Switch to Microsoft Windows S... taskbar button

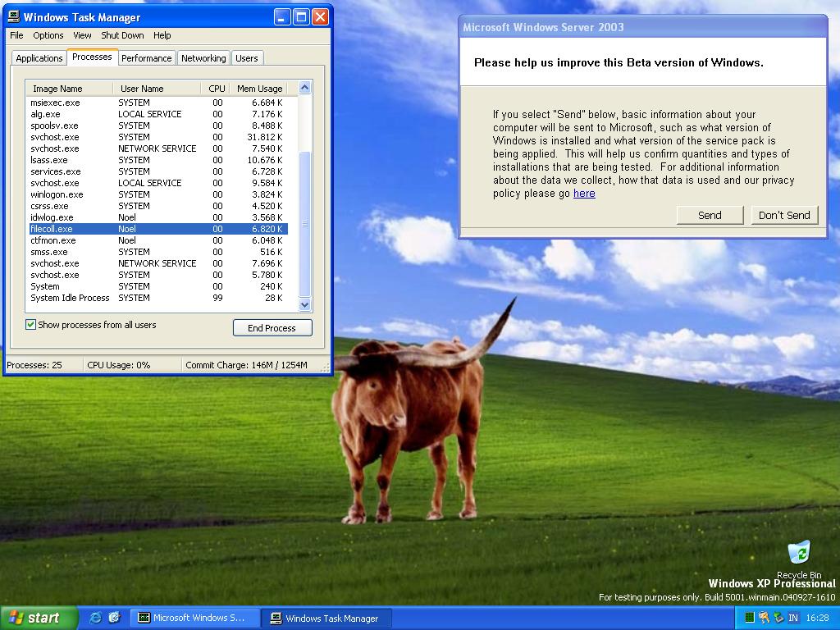(x=194, y=618)
